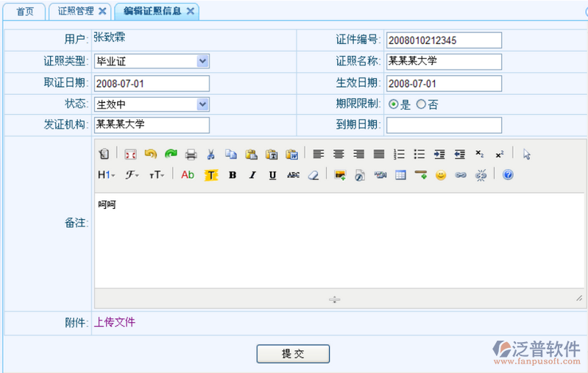This screenshot has height=373, width=588.
Task: Switch to the 证照管理 tab
Action: [x=76, y=11]
